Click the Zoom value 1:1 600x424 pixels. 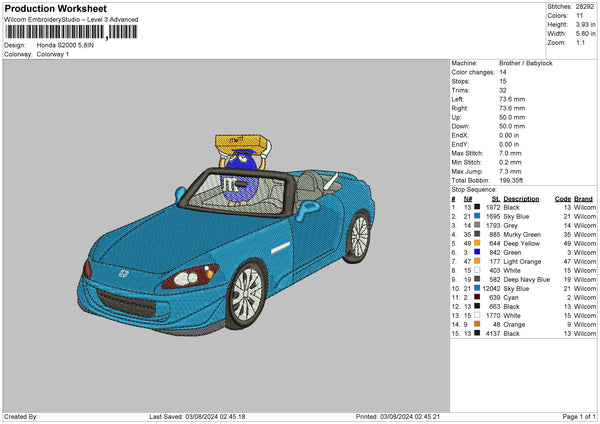pyautogui.click(x=580, y=42)
